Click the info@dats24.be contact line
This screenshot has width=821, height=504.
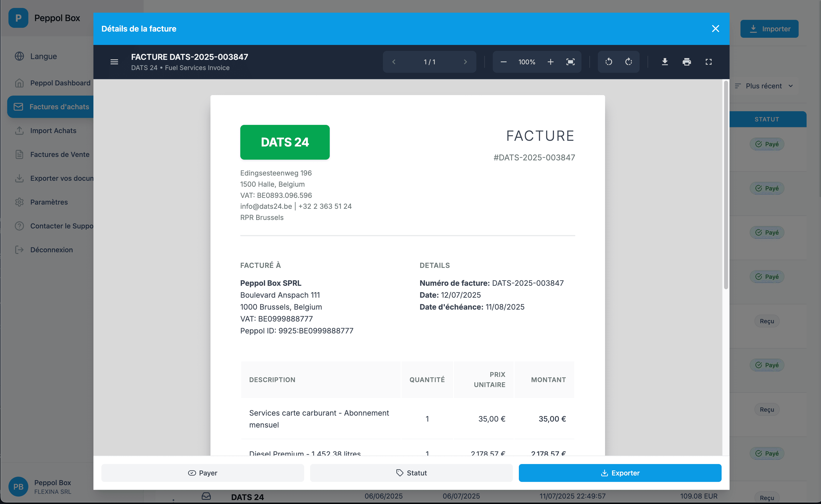(295, 206)
